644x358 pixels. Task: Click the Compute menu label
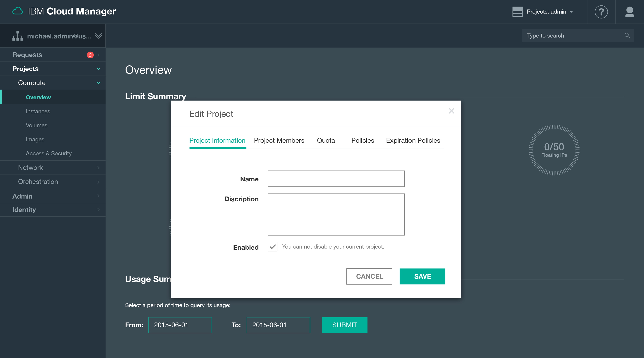(32, 83)
